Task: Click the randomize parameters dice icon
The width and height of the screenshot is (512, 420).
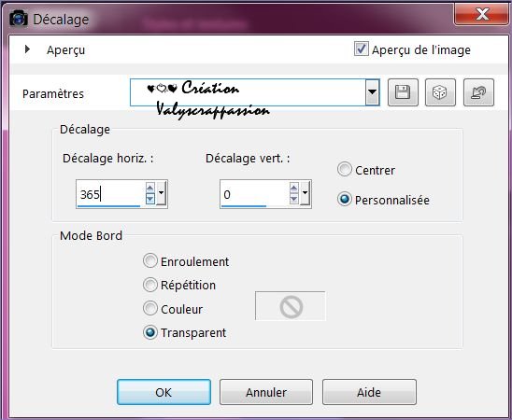Action: [440, 92]
